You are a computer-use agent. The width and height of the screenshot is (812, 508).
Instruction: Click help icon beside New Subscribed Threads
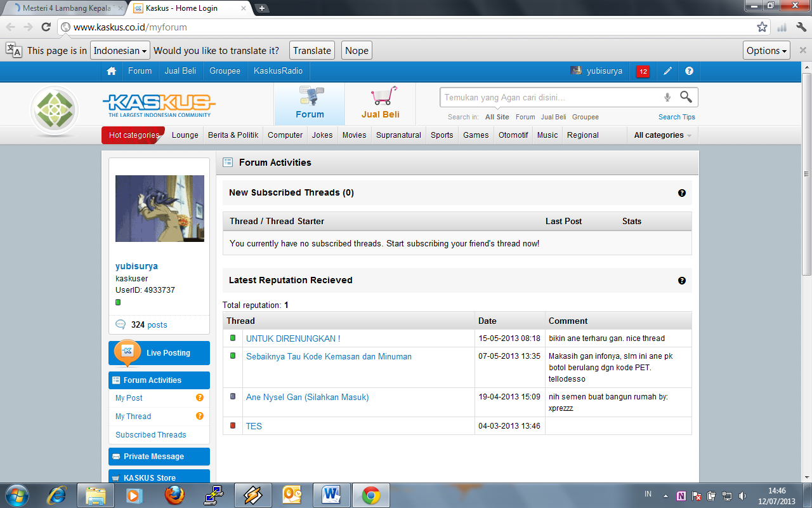click(x=682, y=193)
